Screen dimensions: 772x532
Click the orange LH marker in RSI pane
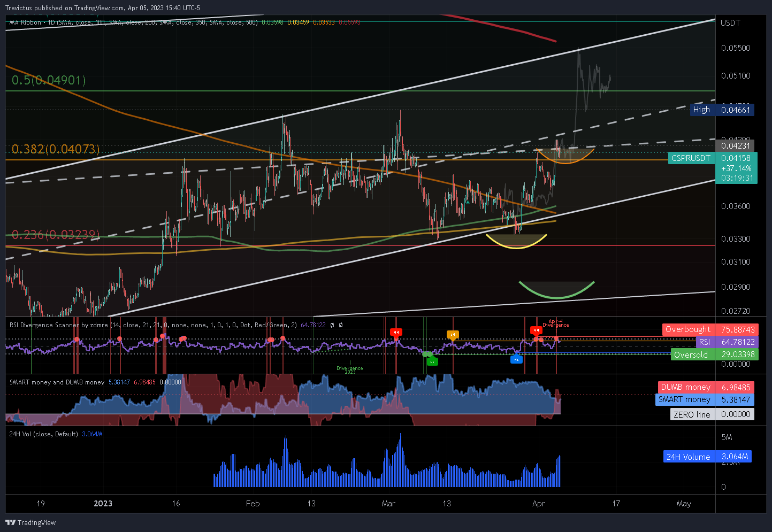click(x=453, y=335)
